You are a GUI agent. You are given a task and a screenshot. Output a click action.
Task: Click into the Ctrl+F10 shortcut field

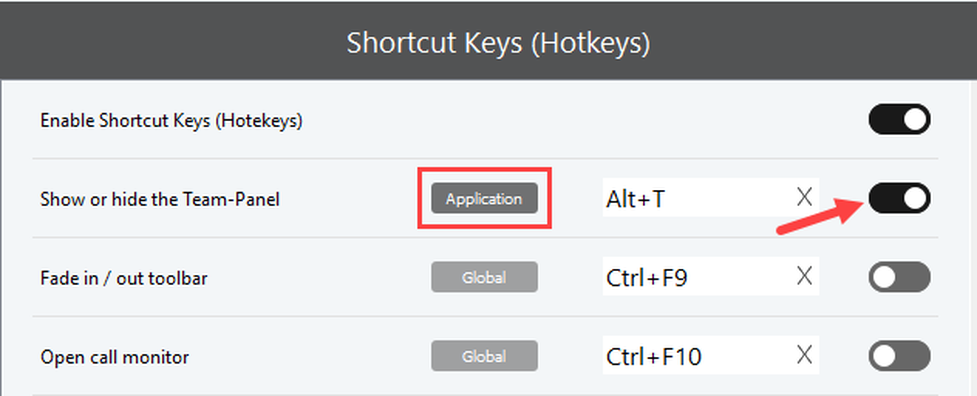[710, 356]
